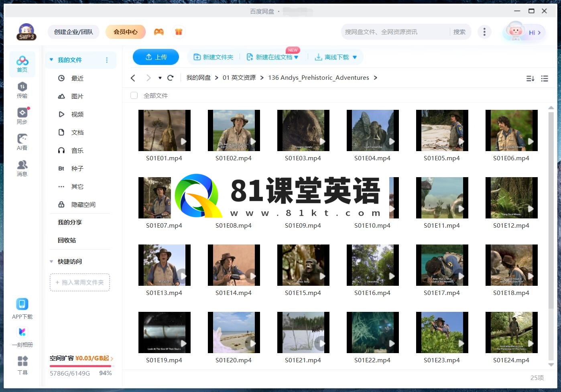The height and width of the screenshot is (392, 561).
Task: Select the S01E19.mp4 thumbnail
Action: (x=165, y=332)
